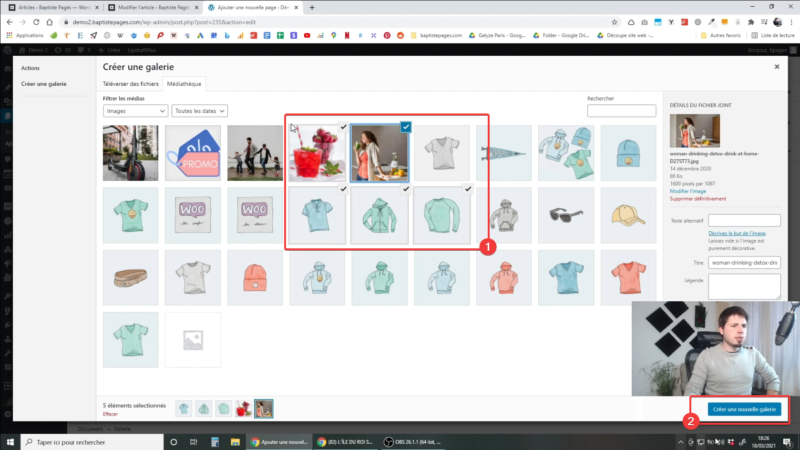Select the pennant flag thumbnail
This screenshot has width=800, height=450.
coord(504,153)
